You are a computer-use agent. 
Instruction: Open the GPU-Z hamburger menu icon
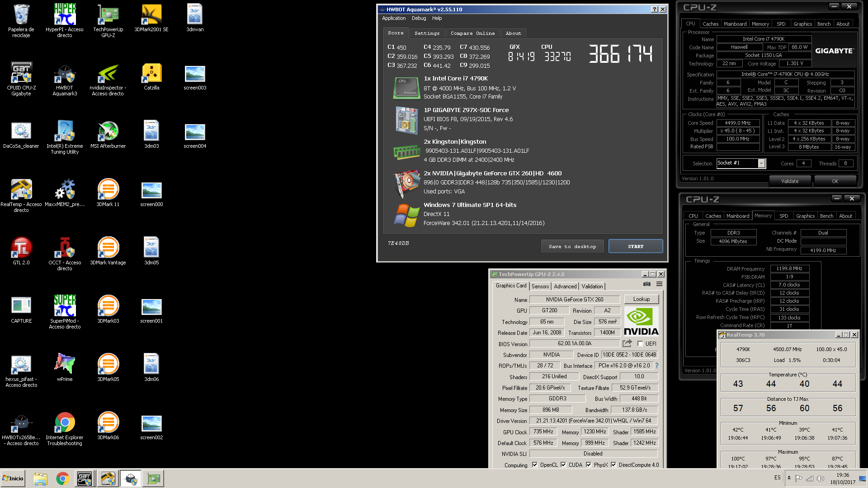[659, 284]
